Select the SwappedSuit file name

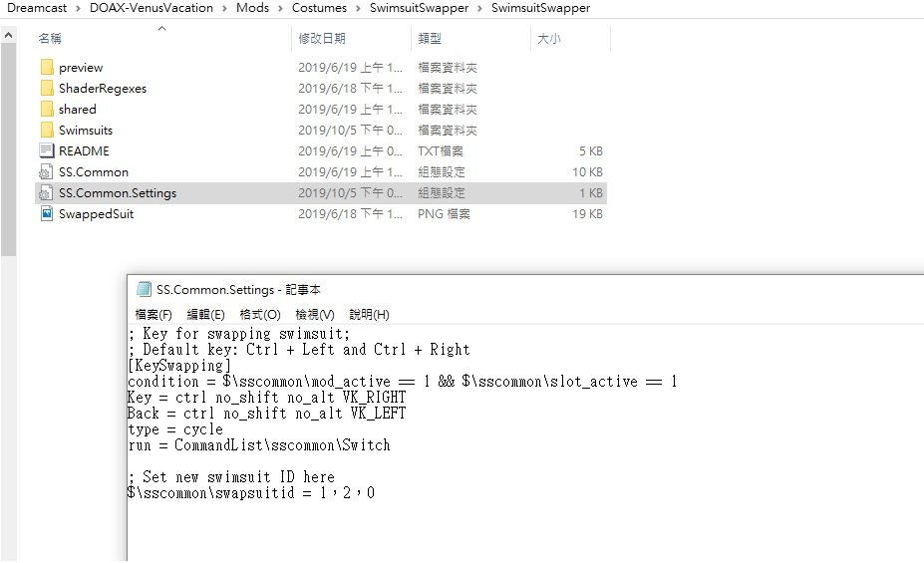[96, 214]
